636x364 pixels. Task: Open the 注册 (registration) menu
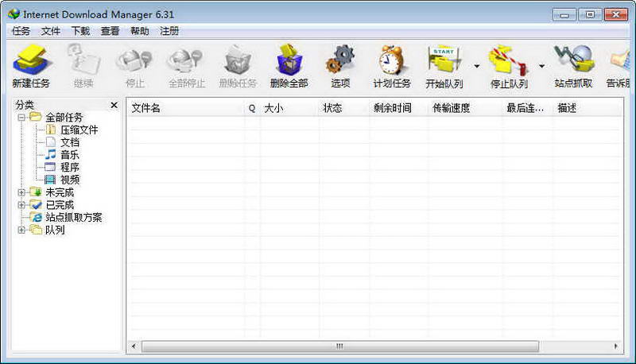pos(169,31)
